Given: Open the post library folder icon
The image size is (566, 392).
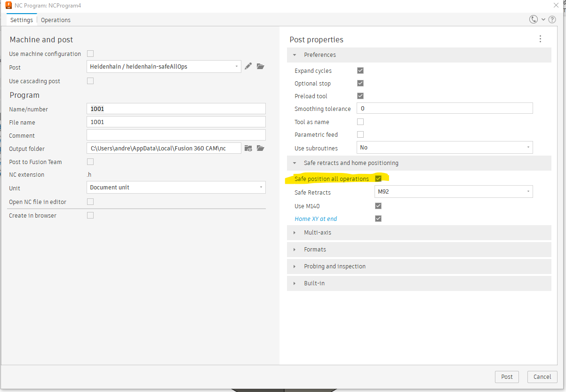Looking at the screenshot, I should coord(261,66).
